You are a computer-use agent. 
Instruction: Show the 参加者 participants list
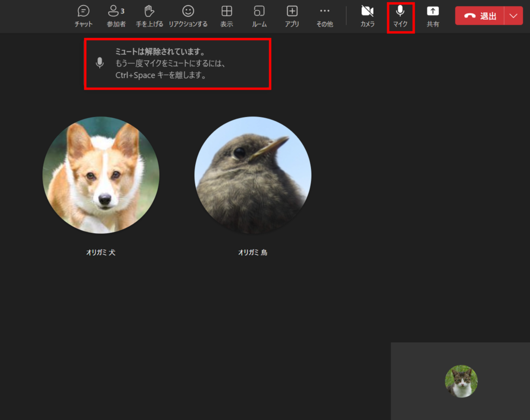[116, 16]
